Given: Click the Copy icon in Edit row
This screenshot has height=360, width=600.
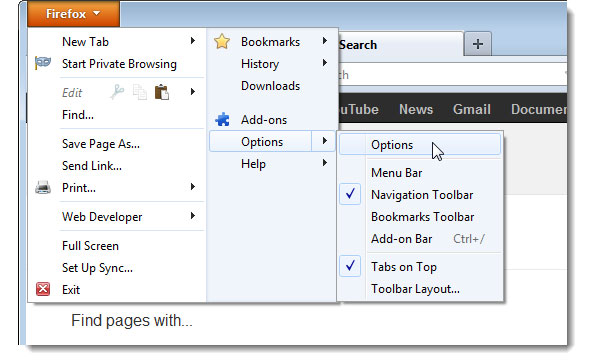Looking at the screenshot, I should (140, 92).
